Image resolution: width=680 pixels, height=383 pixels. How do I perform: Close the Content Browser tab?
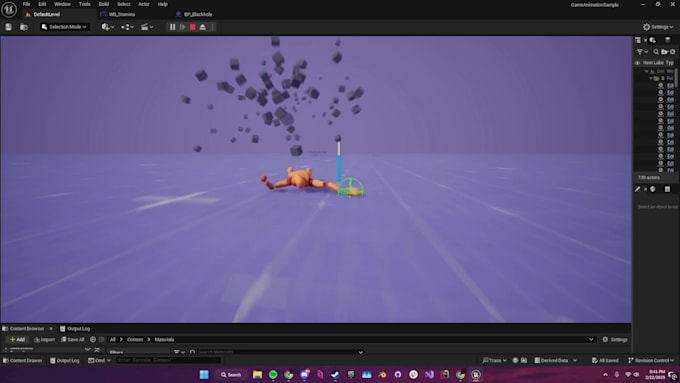(51, 329)
